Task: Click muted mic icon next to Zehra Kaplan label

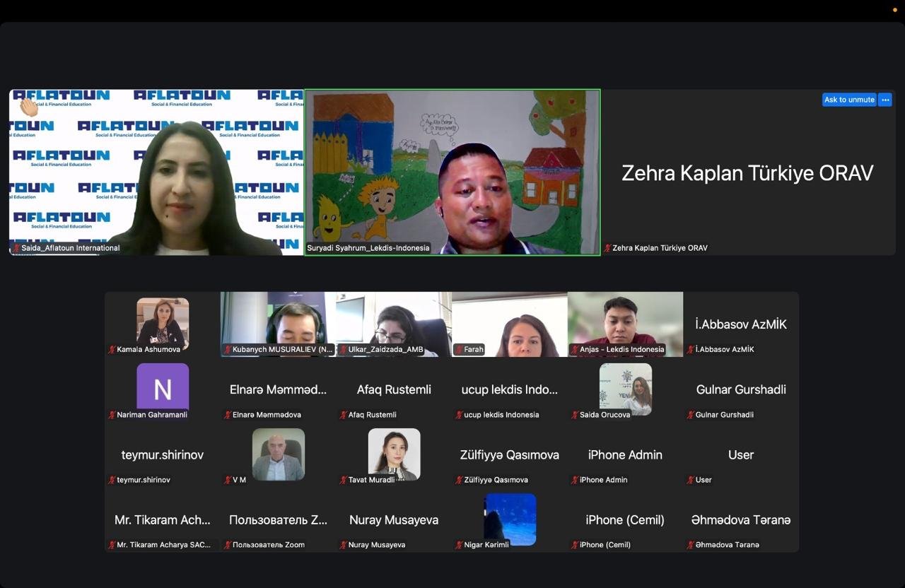Action: 607,248
